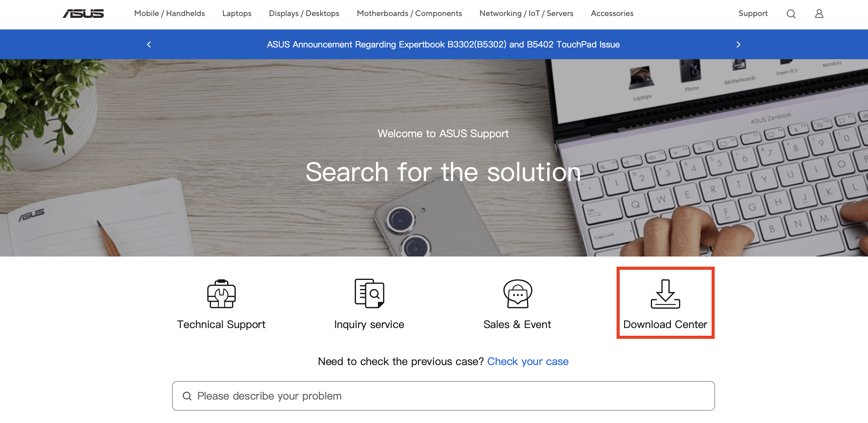Click the Check your case link
This screenshot has height=423, width=868.
tap(528, 361)
